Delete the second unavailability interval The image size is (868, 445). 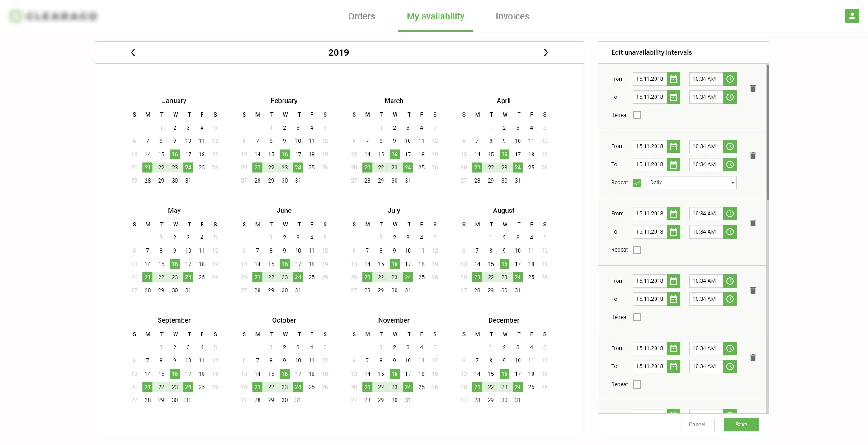pyautogui.click(x=753, y=156)
